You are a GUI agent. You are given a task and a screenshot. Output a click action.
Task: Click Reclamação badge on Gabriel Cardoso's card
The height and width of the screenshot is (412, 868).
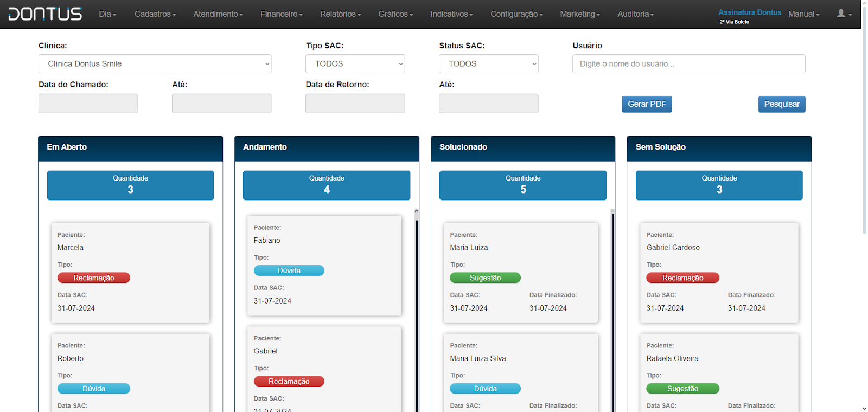683,278
